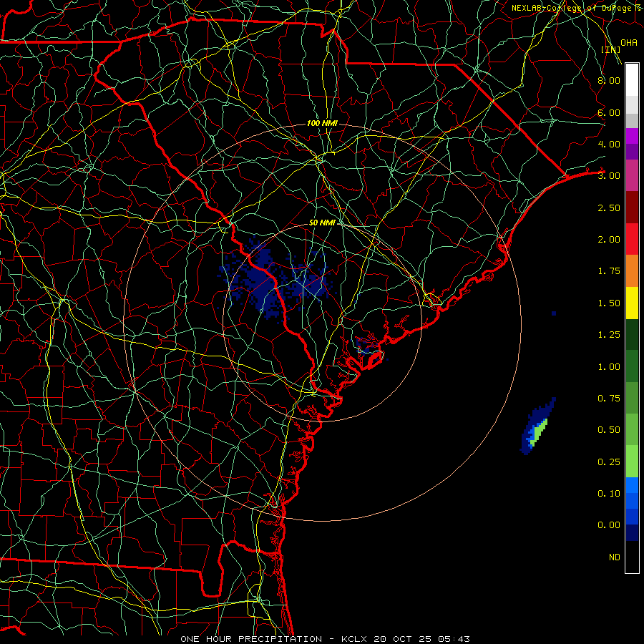
Task: Click the 0.25 legend value
Action: click(609, 462)
